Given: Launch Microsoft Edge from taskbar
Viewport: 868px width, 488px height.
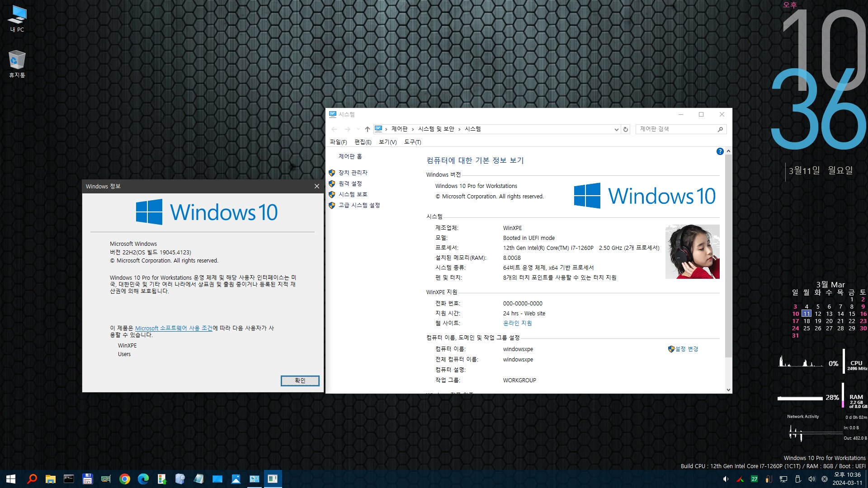Looking at the screenshot, I should click(143, 479).
